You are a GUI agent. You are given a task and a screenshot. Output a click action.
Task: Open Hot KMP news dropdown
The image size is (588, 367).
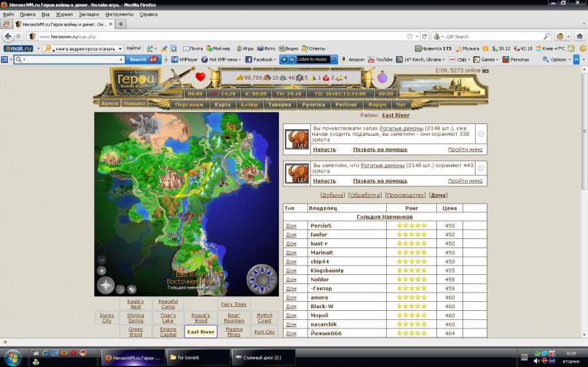pyautogui.click(x=240, y=59)
